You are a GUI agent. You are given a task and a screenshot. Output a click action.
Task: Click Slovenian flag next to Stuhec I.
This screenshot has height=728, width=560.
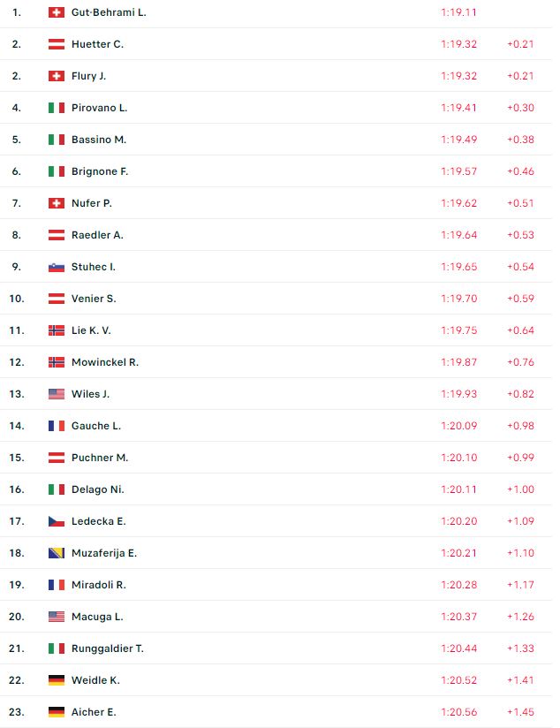[x=57, y=267]
